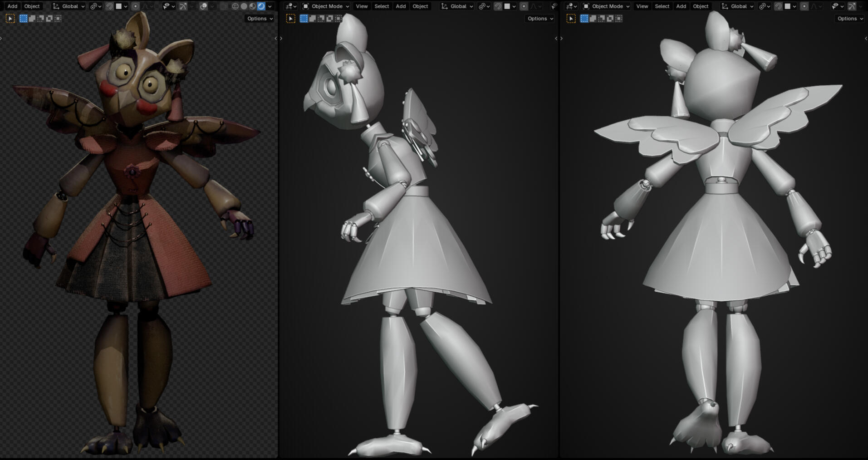
Task: Expand shading options dropdown in left viewport
Action: (x=270, y=6)
